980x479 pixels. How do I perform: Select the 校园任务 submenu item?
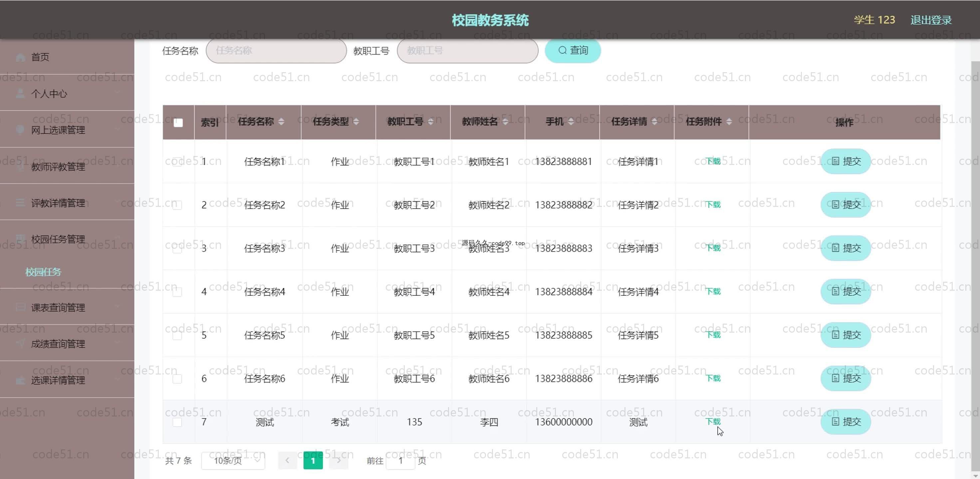[x=43, y=272]
